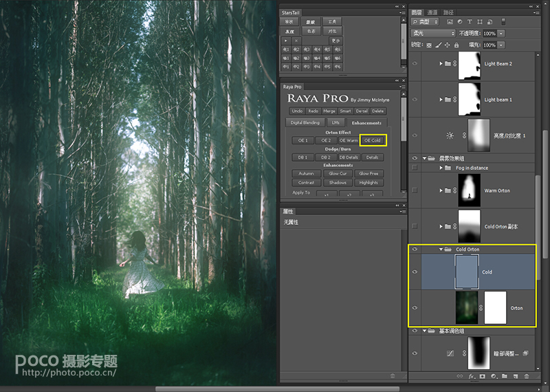Hide the Light Beam 2 group
The image size is (550, 392).
coord(415,63)
